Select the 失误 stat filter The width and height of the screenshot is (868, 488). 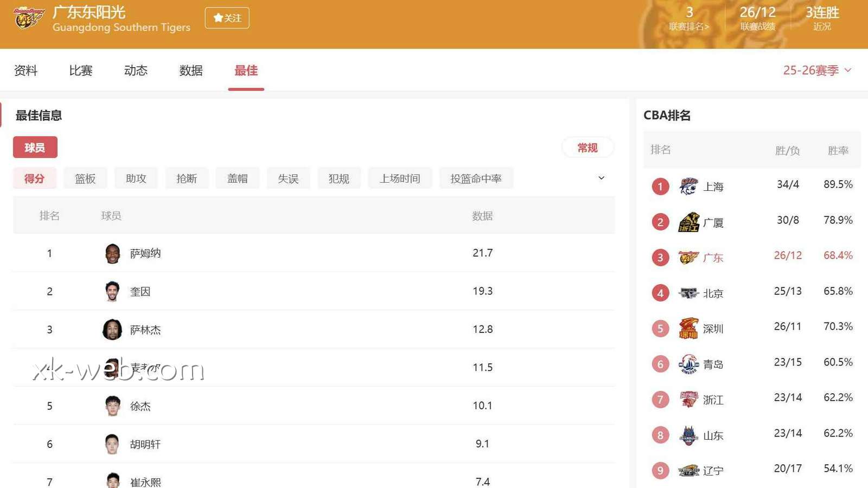288,178
